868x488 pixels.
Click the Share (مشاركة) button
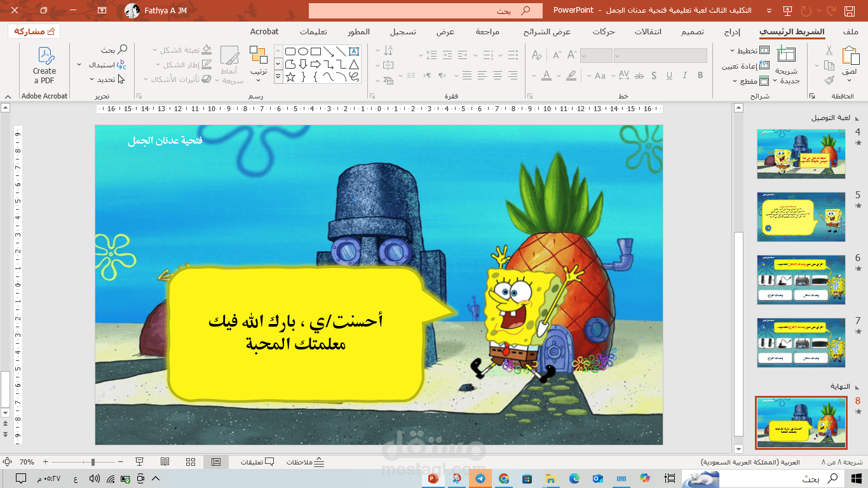(x=34, y=31)
